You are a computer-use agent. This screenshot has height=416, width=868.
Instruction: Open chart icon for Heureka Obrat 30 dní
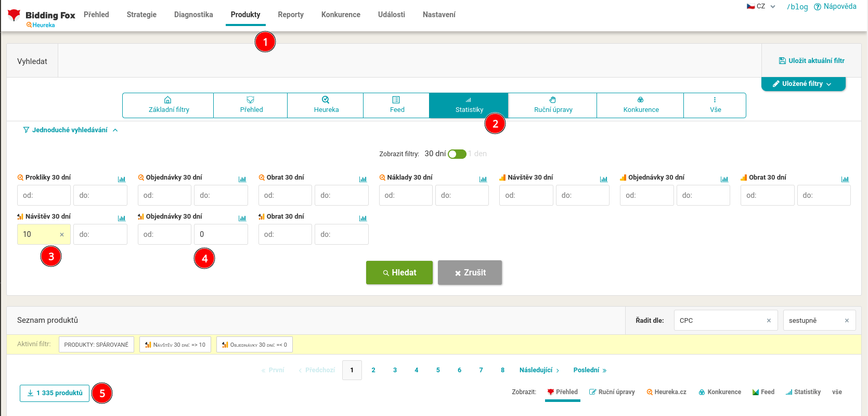(x=363, y=179)
